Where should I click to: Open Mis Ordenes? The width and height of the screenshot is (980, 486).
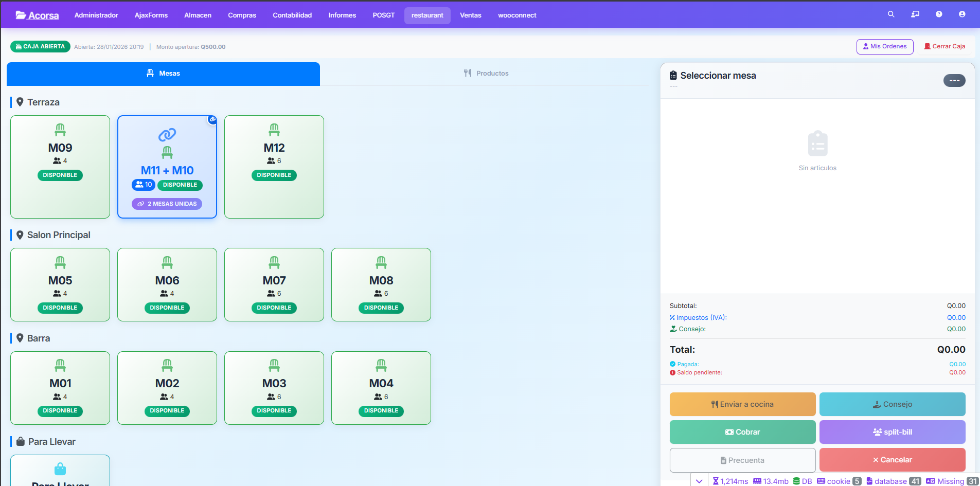884,46
